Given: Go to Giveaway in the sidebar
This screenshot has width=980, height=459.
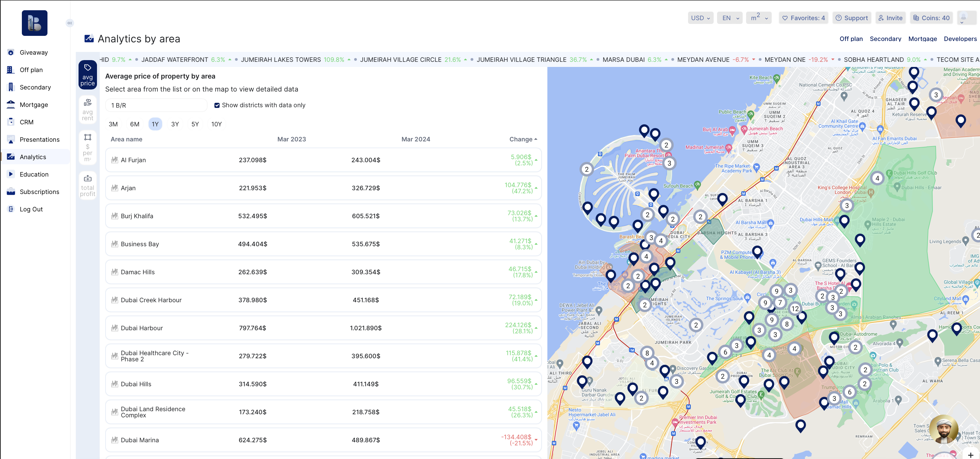Looking at the screenshot, I should (34, 53).
